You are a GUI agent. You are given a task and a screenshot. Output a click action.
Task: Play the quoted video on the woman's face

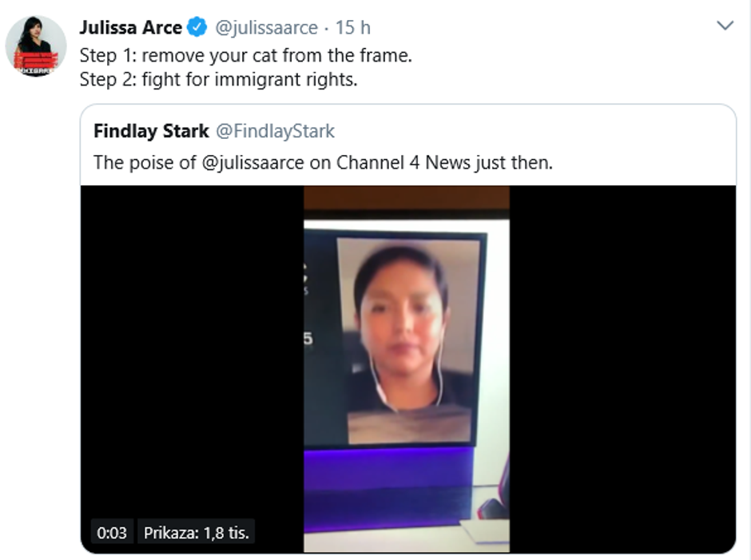[401, 316]
